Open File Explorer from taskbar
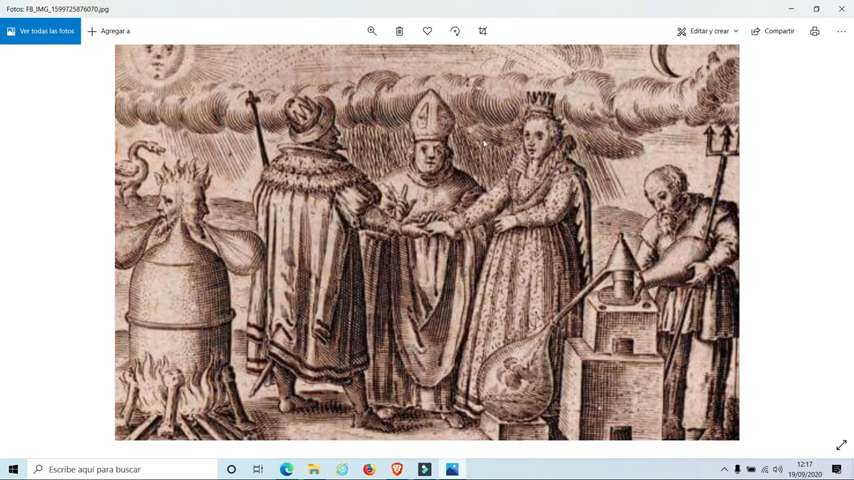Image resolution: width=854 pixels, height=480 pixels. [x=314, y=469]
